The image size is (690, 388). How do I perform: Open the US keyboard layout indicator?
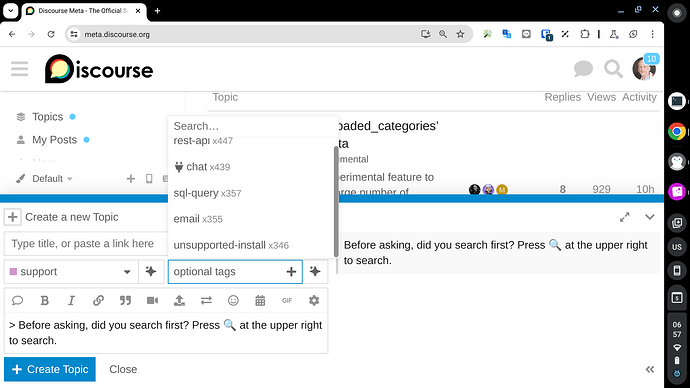click(677, 247)
